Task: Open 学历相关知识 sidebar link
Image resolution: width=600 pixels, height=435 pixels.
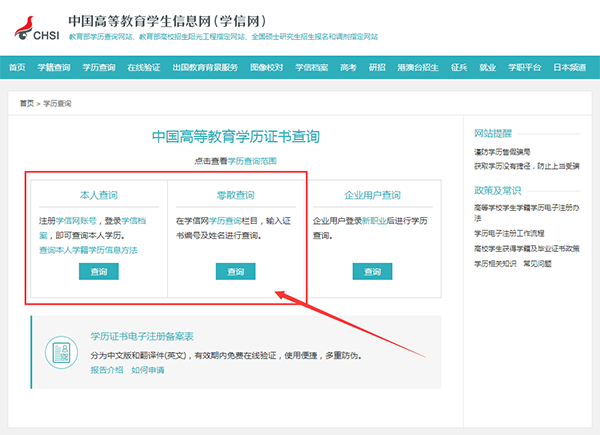Action: coord(495,264)
